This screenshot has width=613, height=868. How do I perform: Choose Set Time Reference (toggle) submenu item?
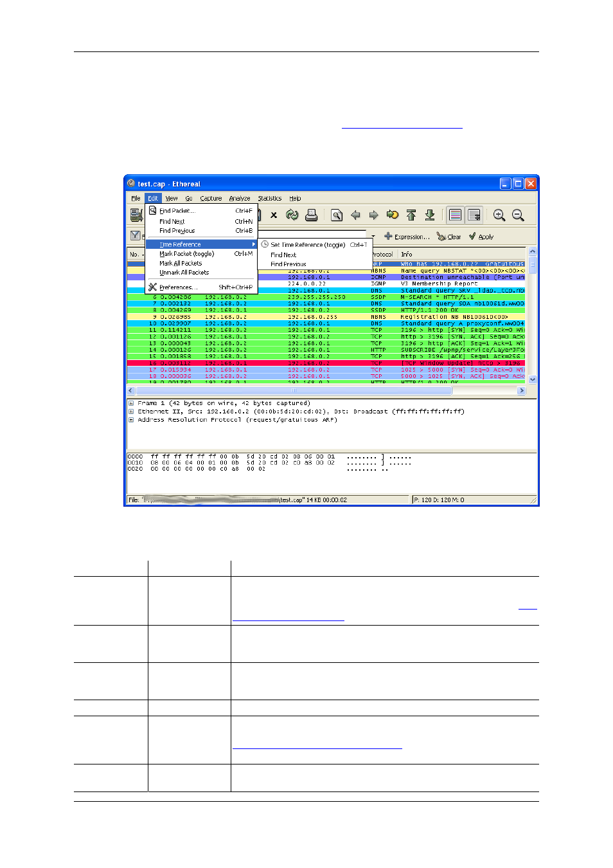(x=315, y=245)
